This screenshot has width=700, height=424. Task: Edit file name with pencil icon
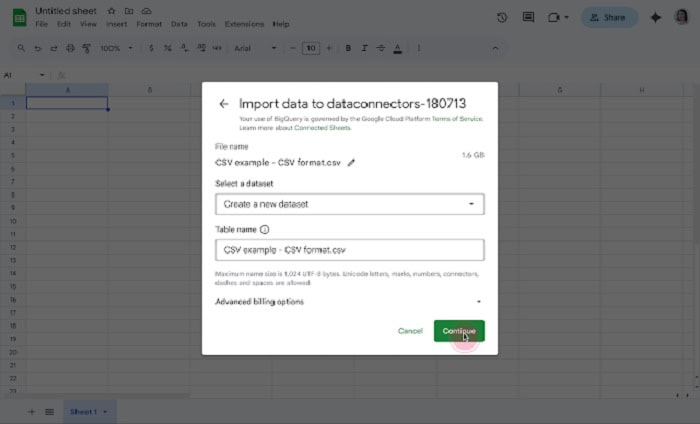pyautogui.click(x=351, y=162)
